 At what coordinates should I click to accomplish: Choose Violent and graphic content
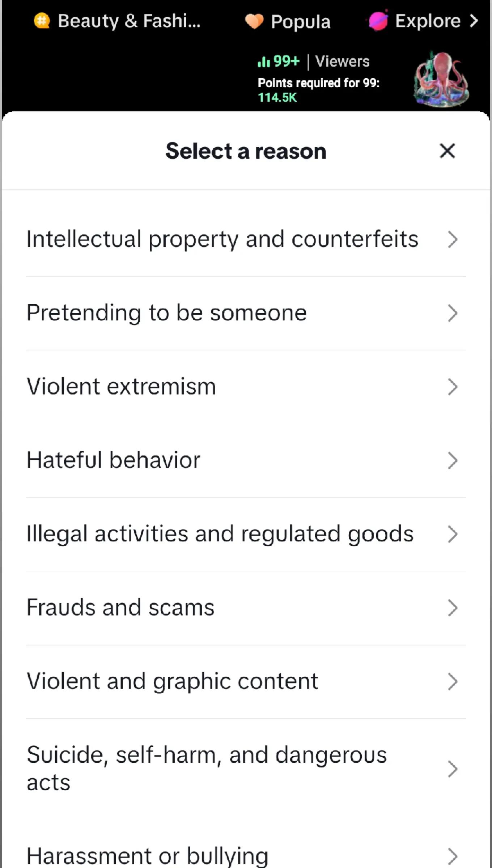(x=246, y=682)
